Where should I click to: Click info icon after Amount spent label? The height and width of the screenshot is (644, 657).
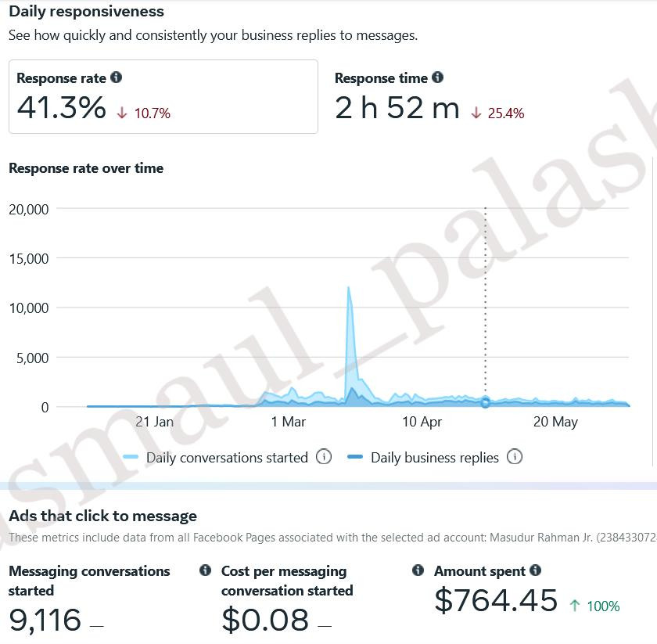pyautogui.click(x=535, y=570)
